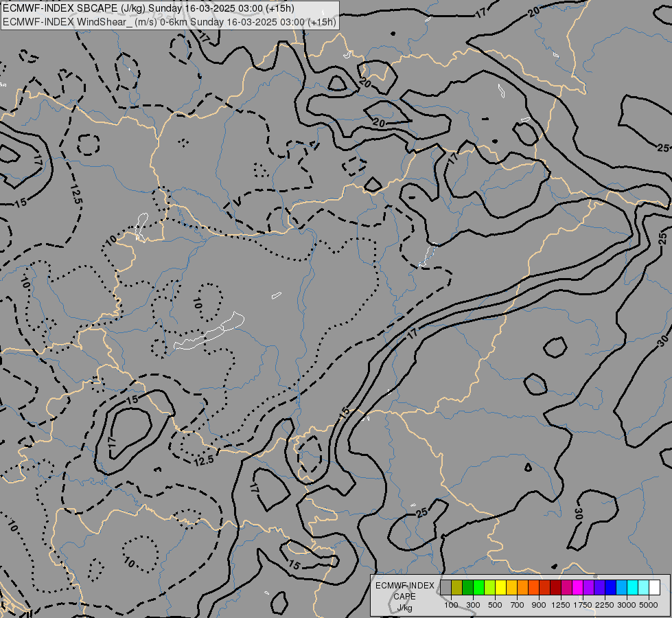The height and width of the screenshot is (618, 672).
Task: Click the gray swatch in the CAPE legend
Action: point(445,587)
